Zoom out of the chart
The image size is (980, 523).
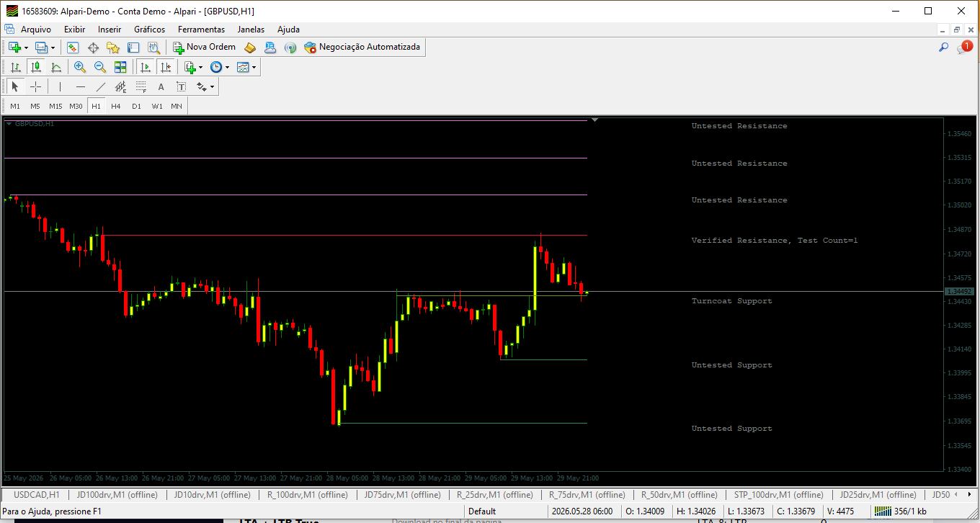pos(100,67)
